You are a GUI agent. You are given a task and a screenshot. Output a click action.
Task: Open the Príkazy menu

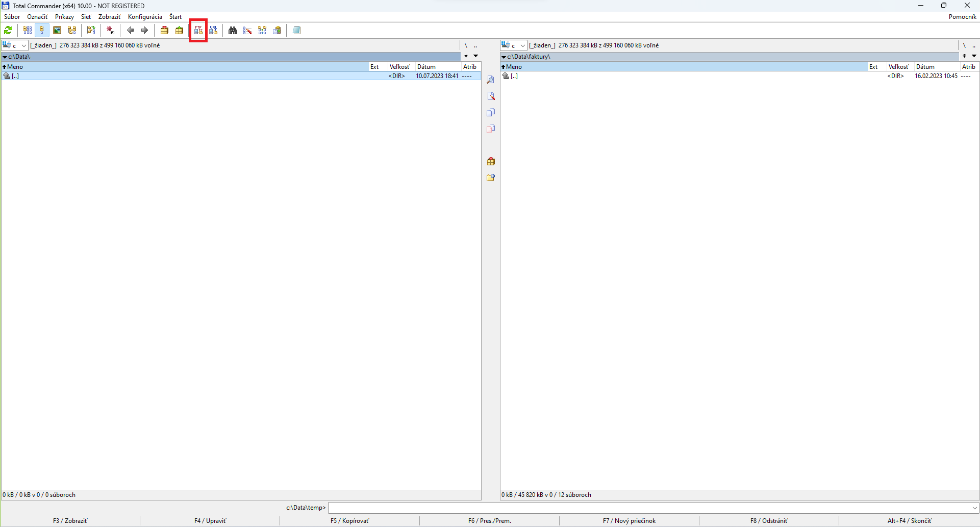tap(64, 17)
